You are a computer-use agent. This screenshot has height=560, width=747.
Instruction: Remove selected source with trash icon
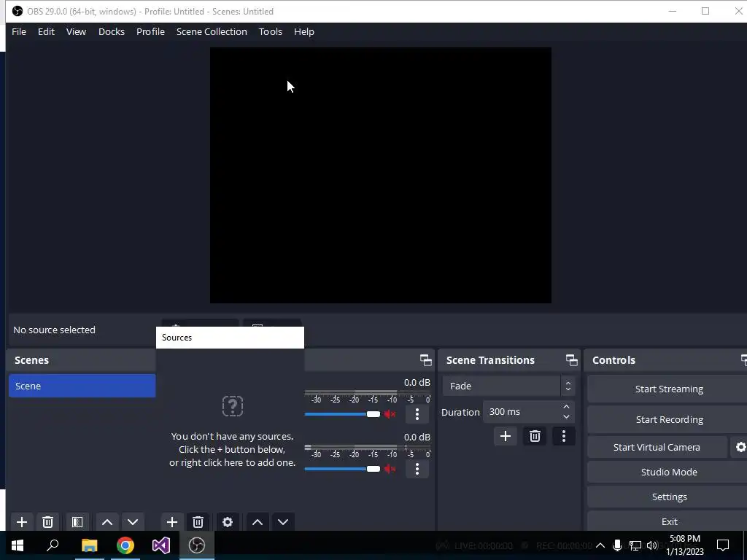[198, 522]
